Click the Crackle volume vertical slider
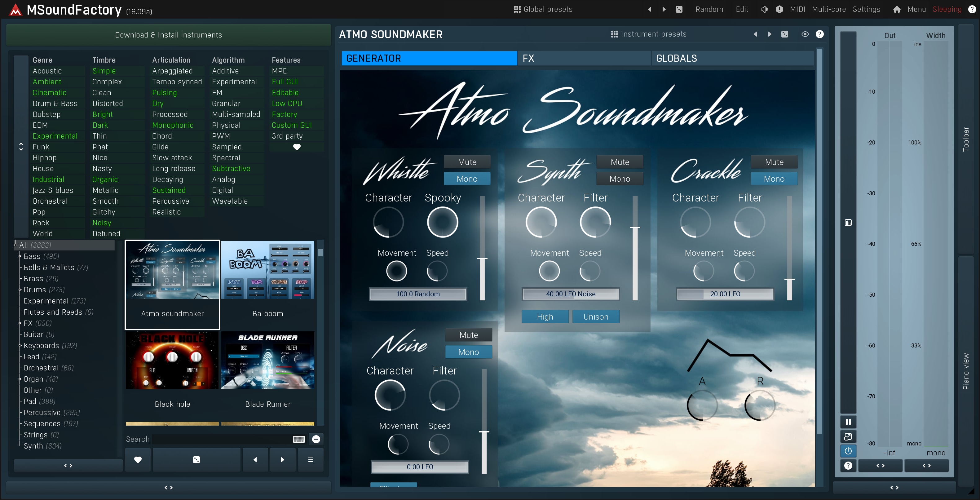The height and width of the screenshot is (500, 980). [x=789, y=248]
